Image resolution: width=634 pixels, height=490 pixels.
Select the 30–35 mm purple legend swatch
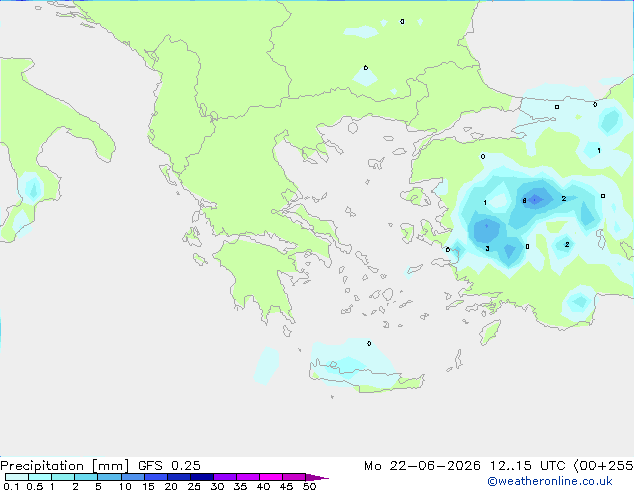(225, 477)
